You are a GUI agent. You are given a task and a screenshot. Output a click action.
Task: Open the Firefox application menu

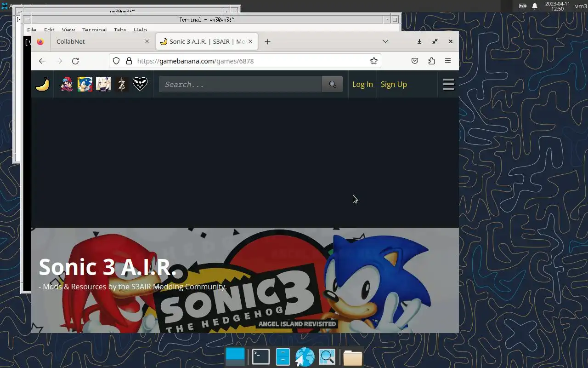pyautogui.click(x=448, y=61)
